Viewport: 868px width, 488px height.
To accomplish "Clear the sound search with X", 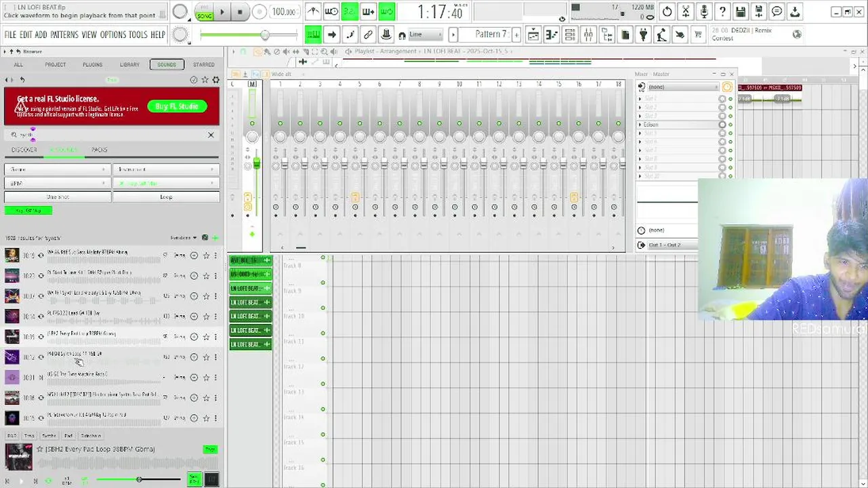I will coord(211,135).
